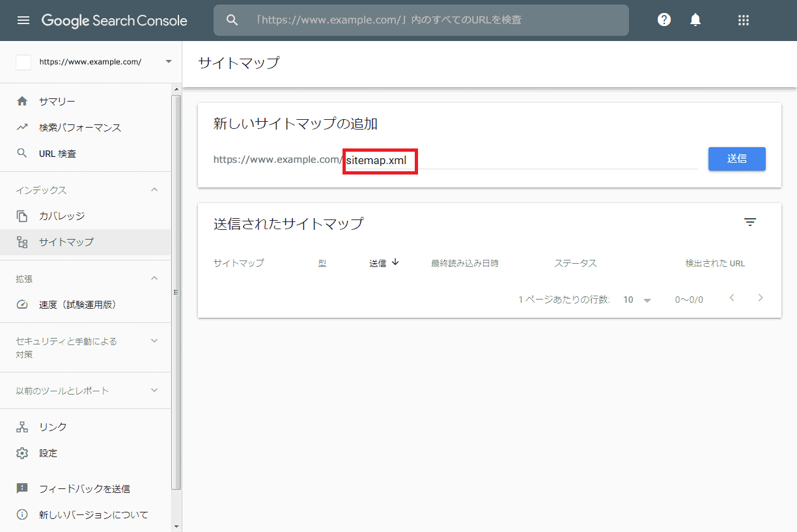Open notifications bell icon
Viewport: 797px width, 532px height.
[695, 20]
